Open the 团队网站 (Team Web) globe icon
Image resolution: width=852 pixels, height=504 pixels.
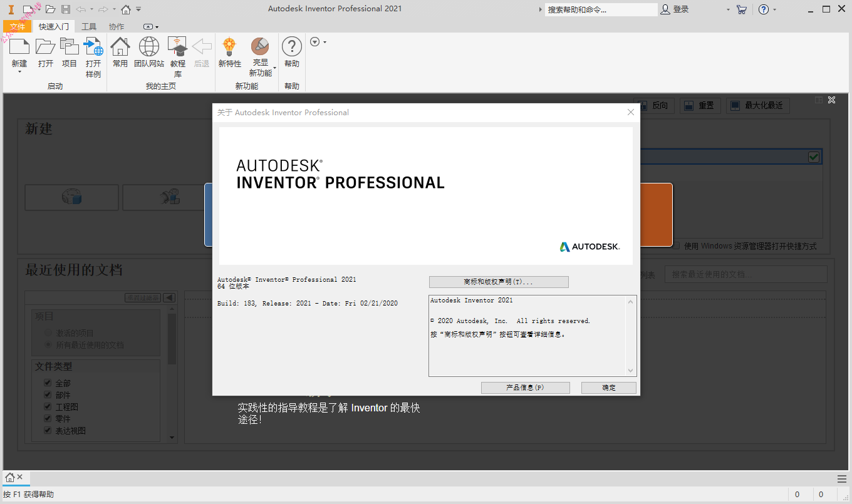(149, 47)
